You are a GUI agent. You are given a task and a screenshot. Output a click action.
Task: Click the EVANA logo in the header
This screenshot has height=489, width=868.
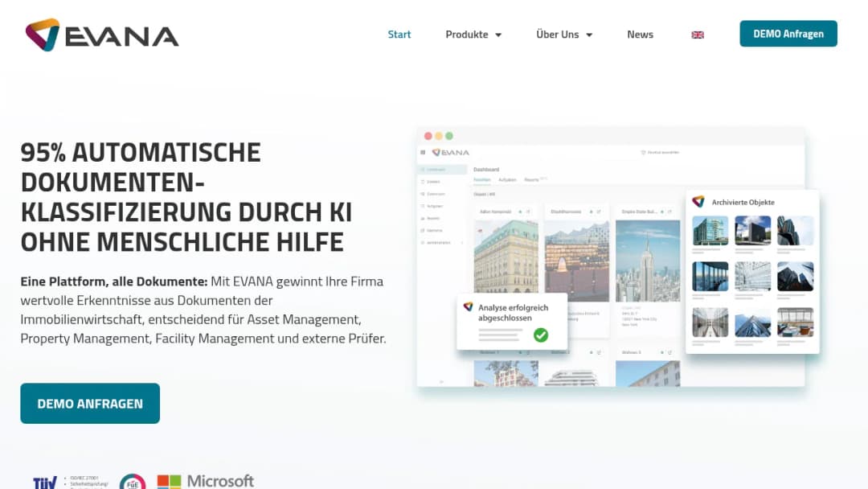102,35
